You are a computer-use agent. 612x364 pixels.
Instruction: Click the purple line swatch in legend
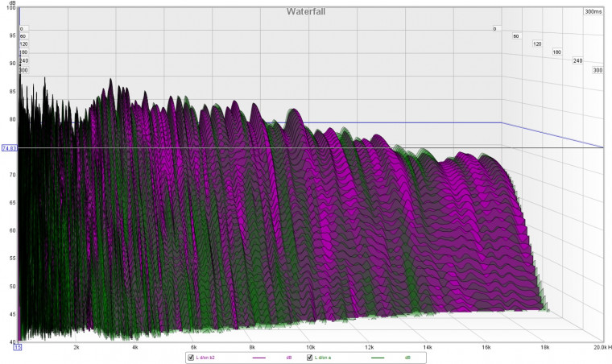tap(258, 358)
